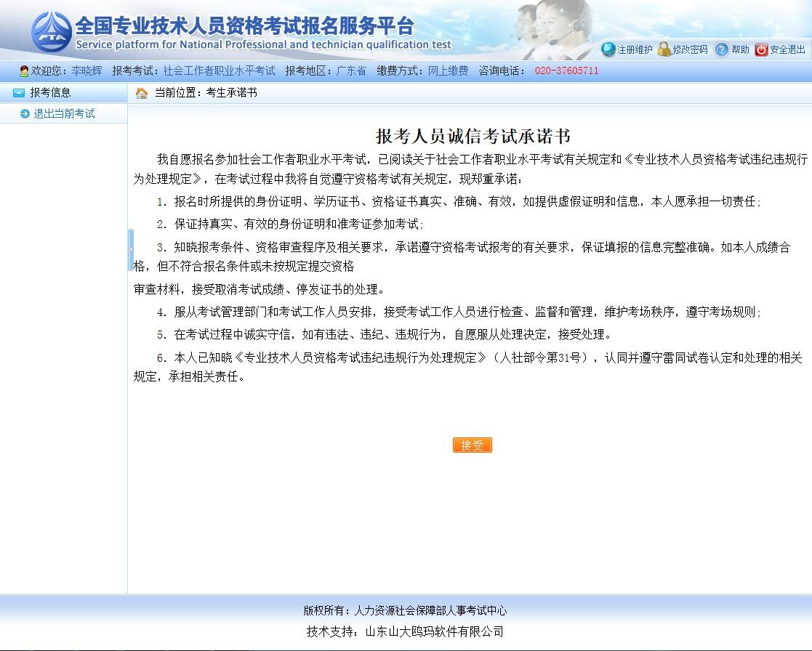The width and height of the screenshot is (812, 651).
Task: Click the question mark help icon
Action: [x=721, y=49]
